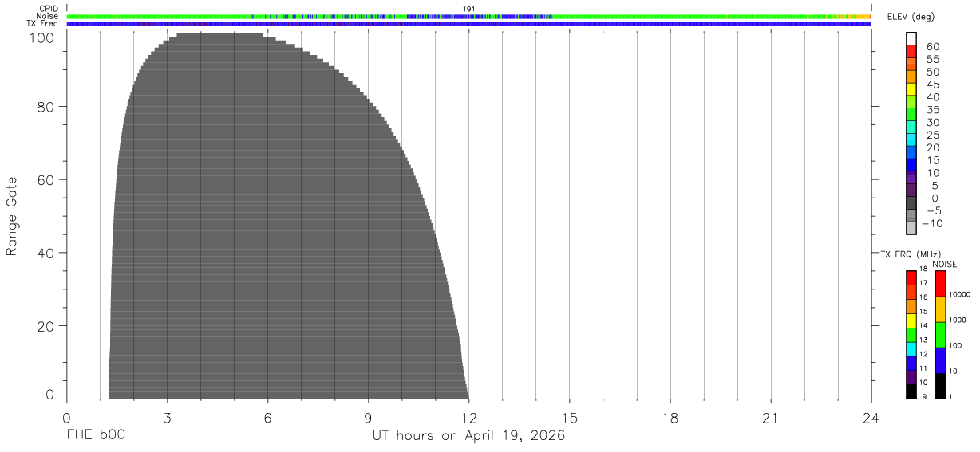Click the y-axis tick label '40'

(x=45, y=253)
